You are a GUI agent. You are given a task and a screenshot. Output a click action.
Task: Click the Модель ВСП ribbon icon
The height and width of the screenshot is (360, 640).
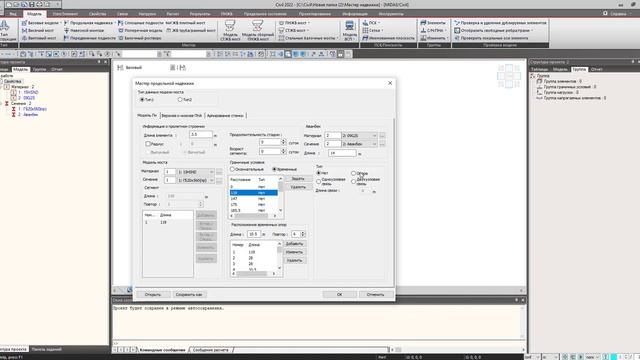[x=349, y=30]
